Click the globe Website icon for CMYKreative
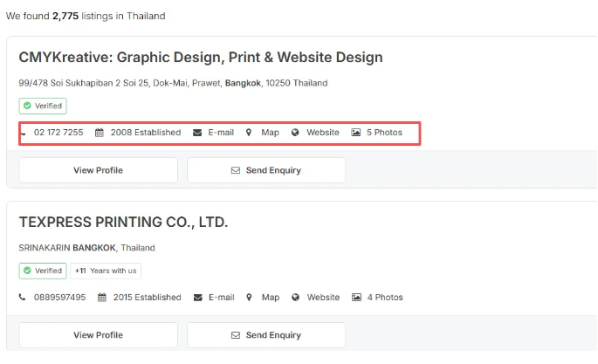The height and width of the screenshot is (364, 598). coord(295,133)
